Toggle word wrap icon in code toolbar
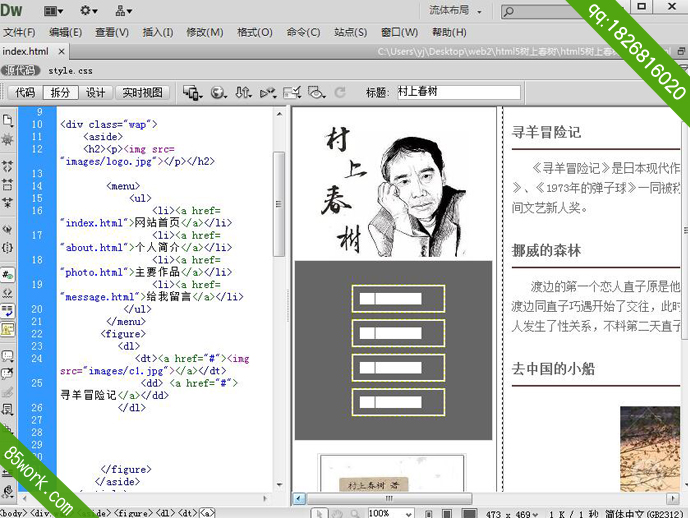The image size is (690, 518). pyautogui.click(x=7, y=311)
